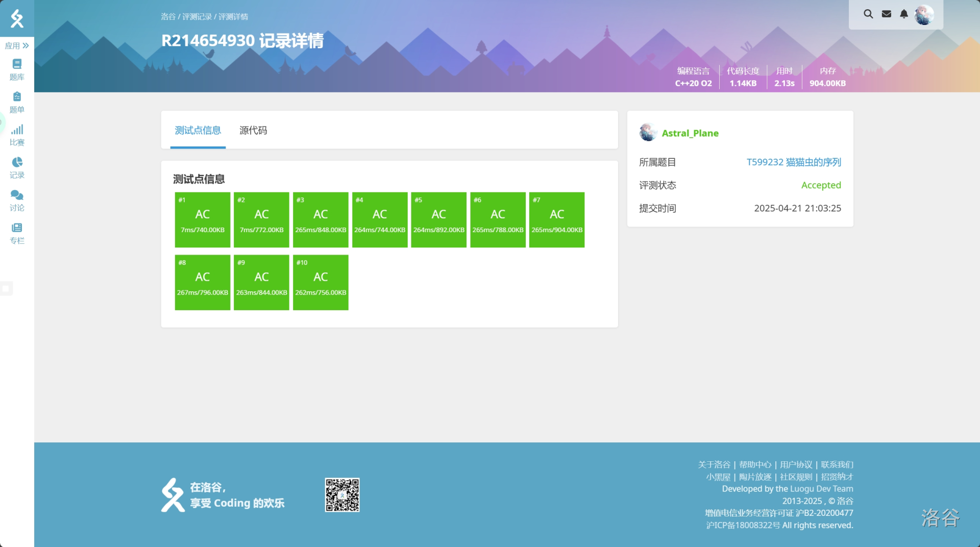Screen dimensions: 980x547
Task: Open the 讨论 discussion forum
Action: point(17,200)
